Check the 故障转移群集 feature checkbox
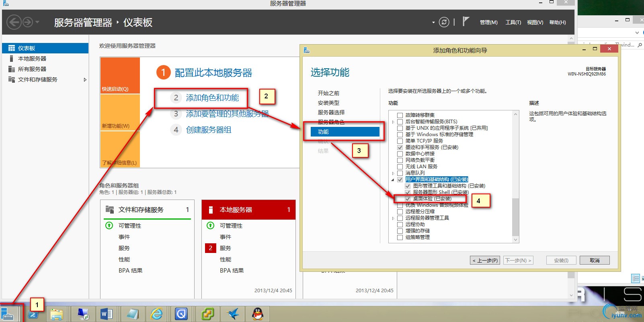The width and height of the screenshot is (644, 322). tap(400, 115)
